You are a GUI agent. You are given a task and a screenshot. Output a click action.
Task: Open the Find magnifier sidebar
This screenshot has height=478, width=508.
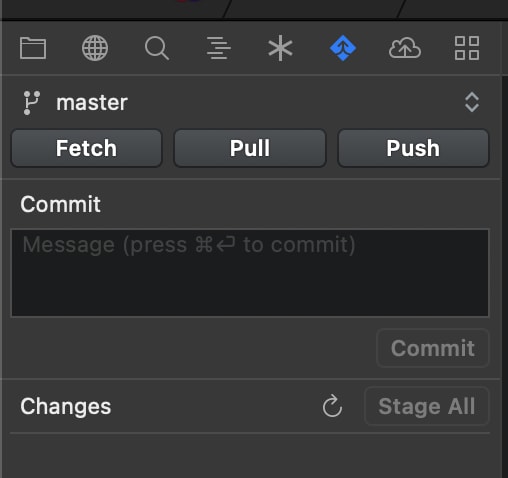[157, 48]
